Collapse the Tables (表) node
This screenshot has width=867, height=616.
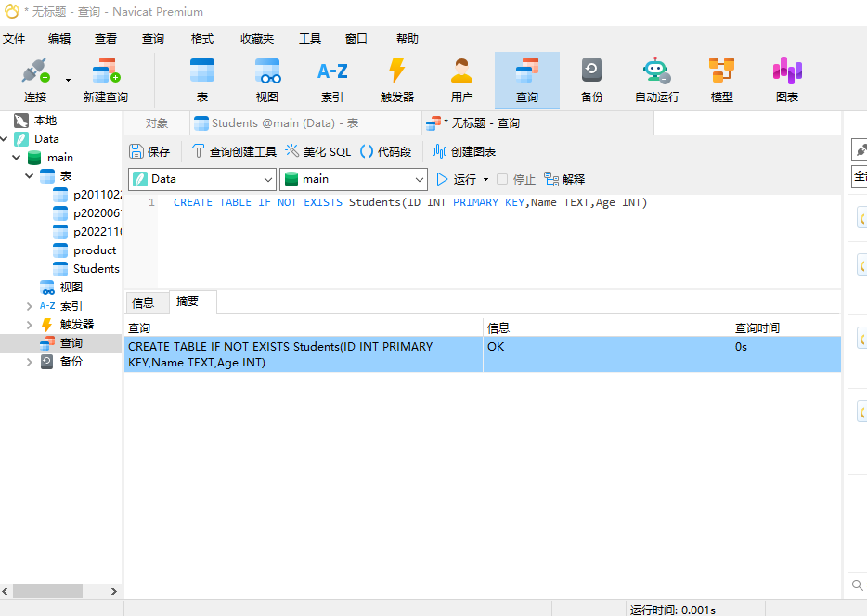30,176
